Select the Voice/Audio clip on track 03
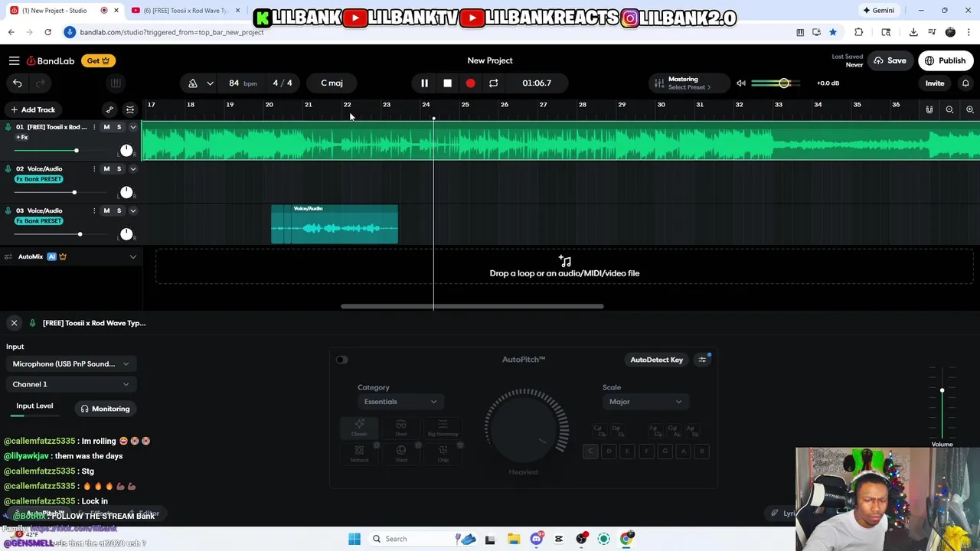 335,224
